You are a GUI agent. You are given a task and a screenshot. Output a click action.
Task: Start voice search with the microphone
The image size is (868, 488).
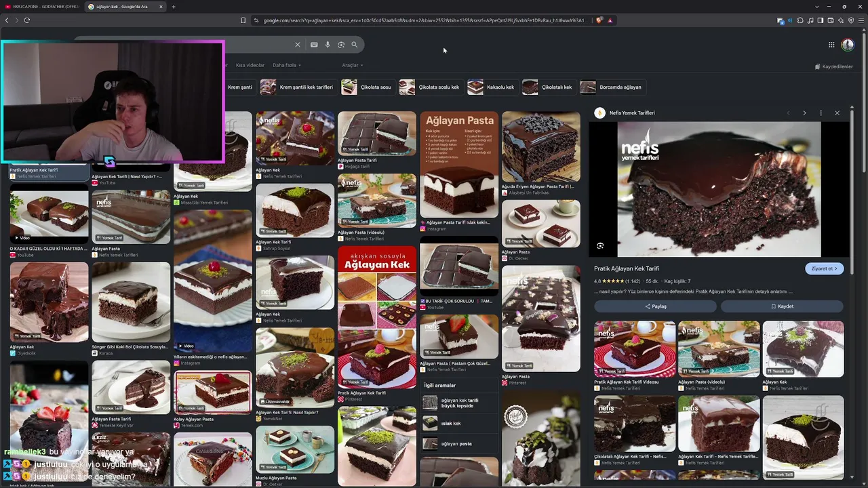tap(328, 45)
